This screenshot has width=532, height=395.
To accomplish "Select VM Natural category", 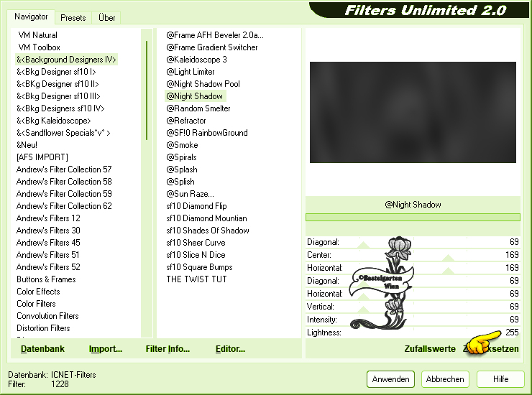I will (x=37, y=35).
